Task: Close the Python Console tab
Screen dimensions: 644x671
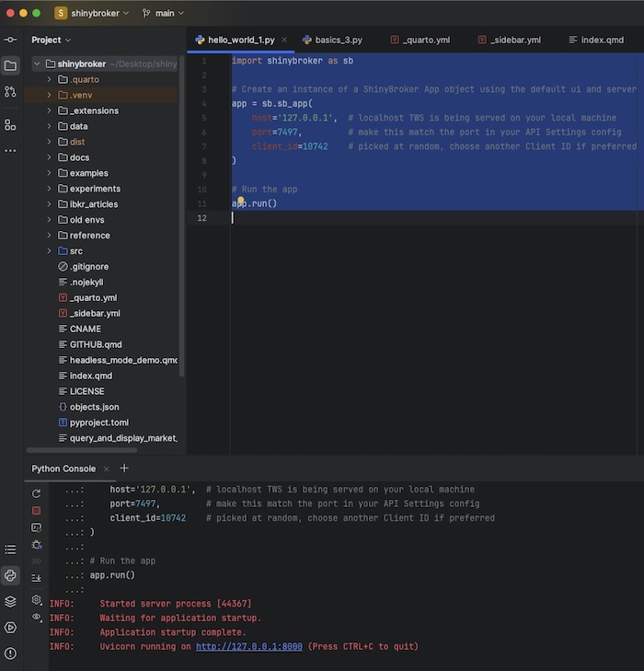Action: coord(107,469)
